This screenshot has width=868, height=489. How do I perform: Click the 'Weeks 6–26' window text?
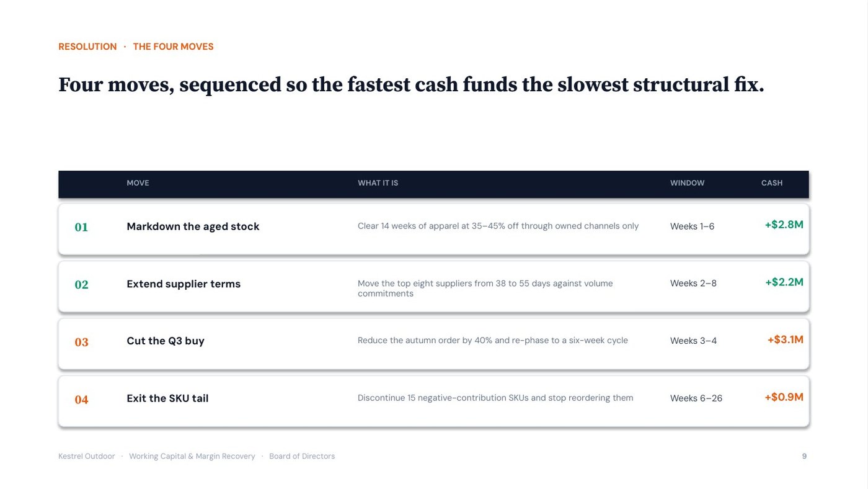pos(696,398)
